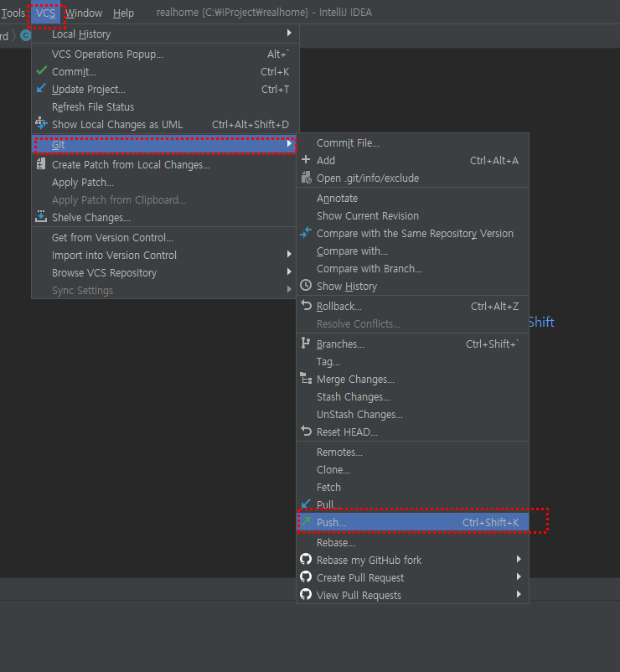Click the Rollback undo arrow icon
This screenshot has height=672, width=620.
click(x=306, y=305)
